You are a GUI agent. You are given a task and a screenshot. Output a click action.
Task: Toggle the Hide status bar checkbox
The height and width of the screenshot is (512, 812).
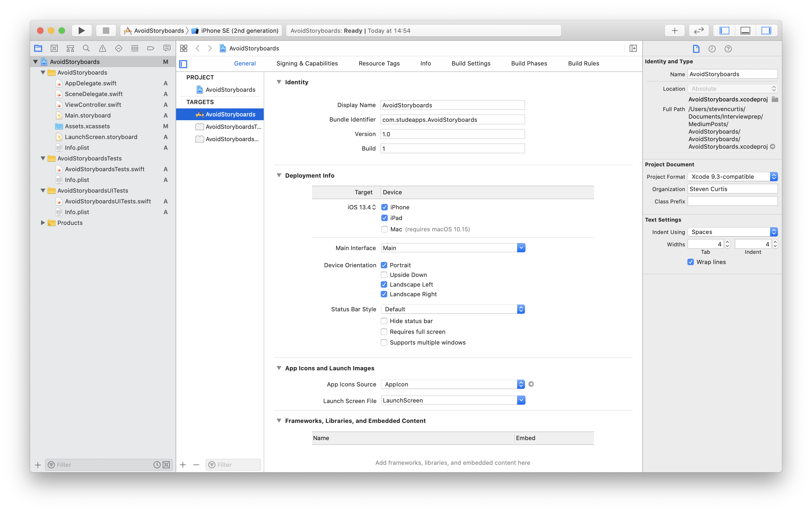[384, 321]
